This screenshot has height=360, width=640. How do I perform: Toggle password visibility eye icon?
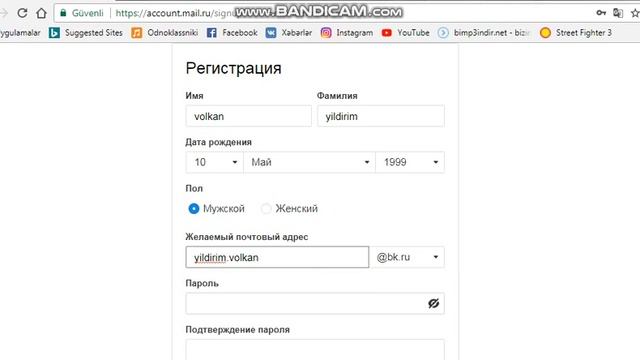[x=433, y=303]
